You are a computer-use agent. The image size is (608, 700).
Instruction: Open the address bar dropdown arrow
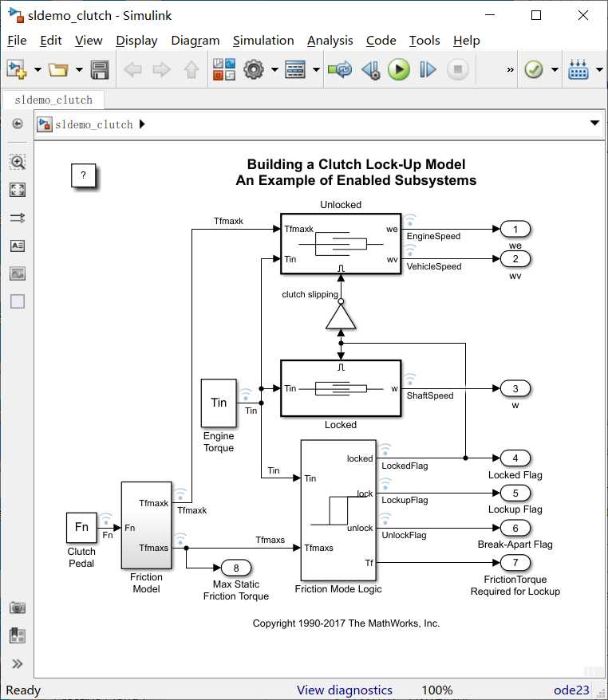[x=594, y=124]
